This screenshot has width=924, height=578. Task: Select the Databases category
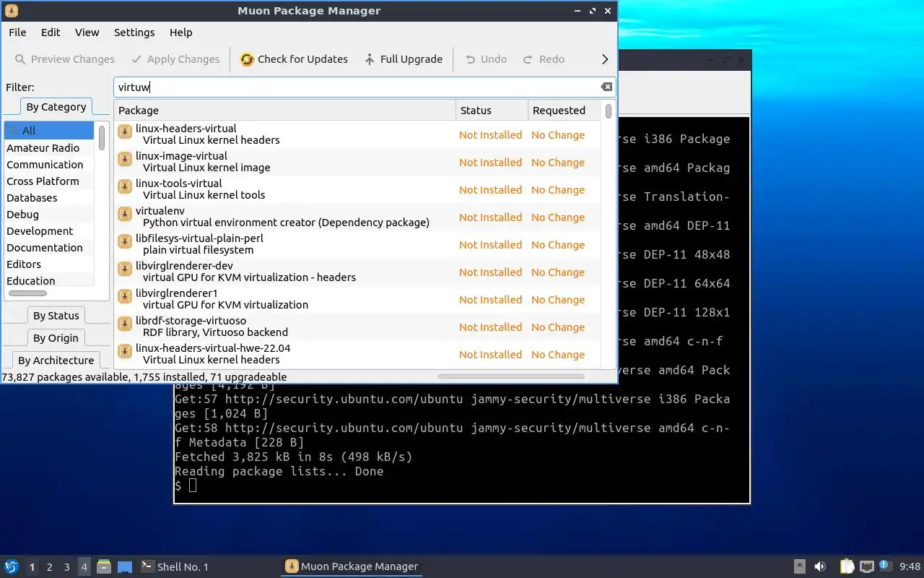coord(49,197)
